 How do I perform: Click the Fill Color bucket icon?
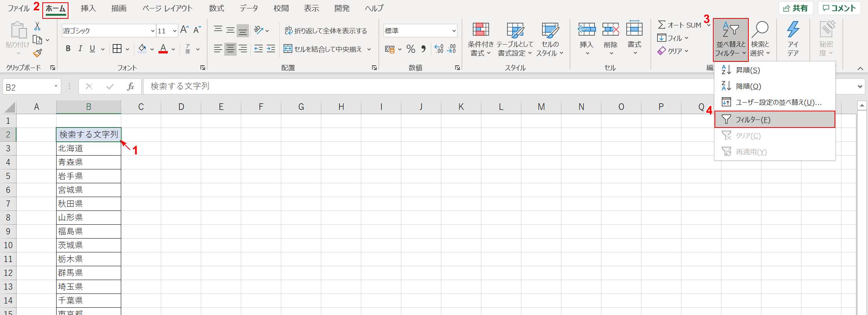(142, 48)
